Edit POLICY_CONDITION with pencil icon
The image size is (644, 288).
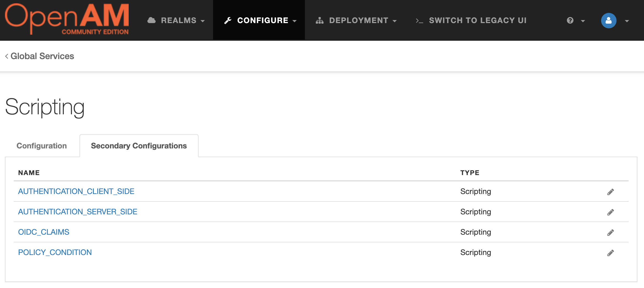pos(610,253)
